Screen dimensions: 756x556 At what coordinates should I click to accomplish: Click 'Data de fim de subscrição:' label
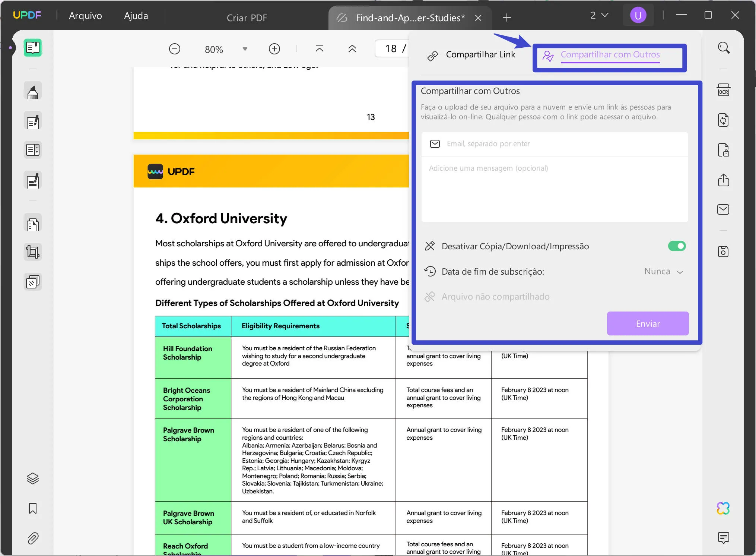tap(493, 272)
